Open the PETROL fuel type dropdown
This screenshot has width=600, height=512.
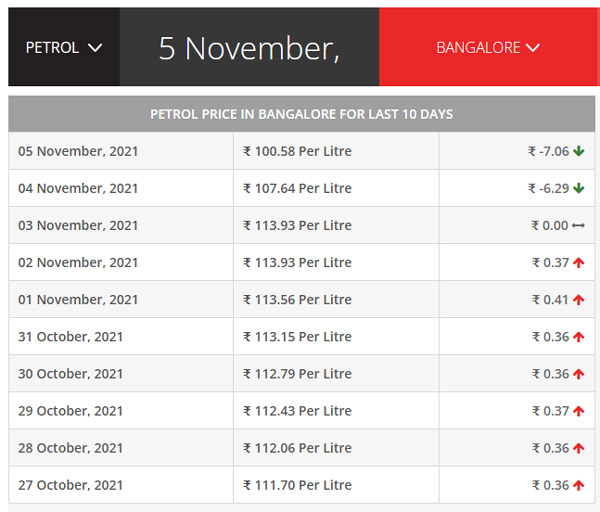pos(64,48)
